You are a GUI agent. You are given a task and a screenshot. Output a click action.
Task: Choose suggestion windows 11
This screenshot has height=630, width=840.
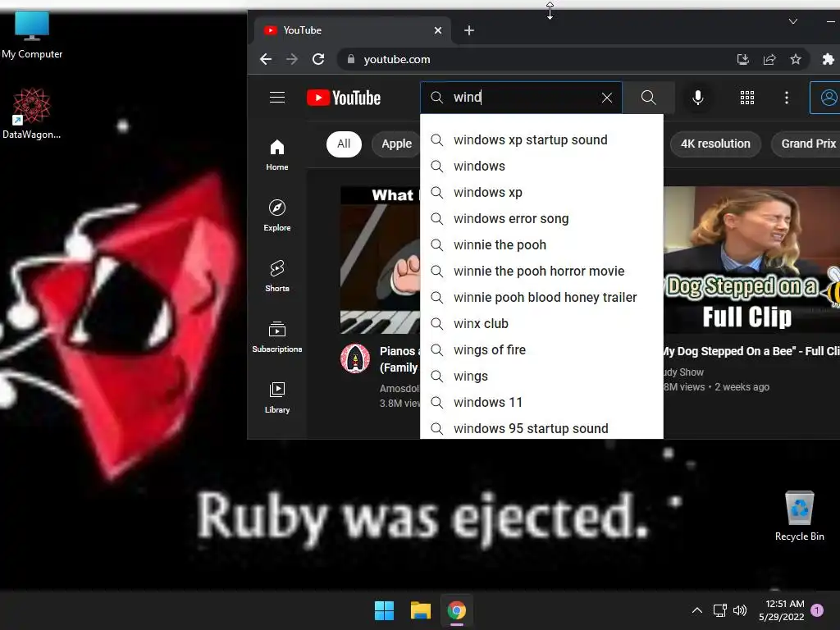click(541, 402)
